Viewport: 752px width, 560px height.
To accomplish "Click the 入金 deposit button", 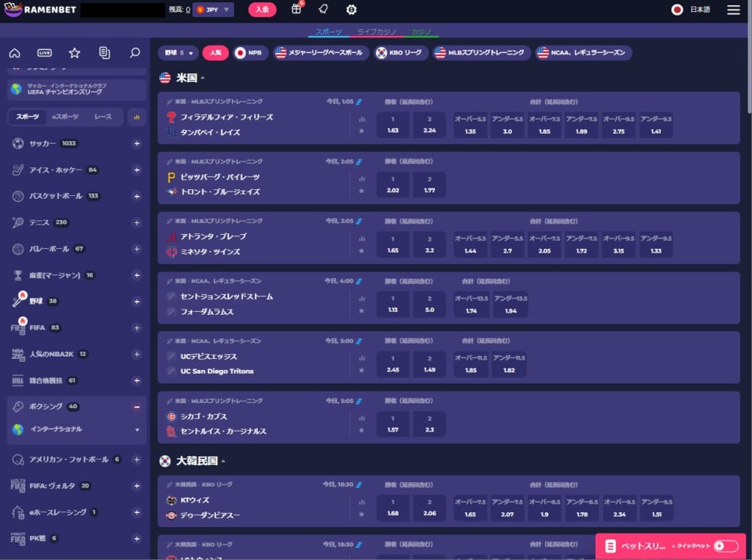I will [x=262, y=10].
